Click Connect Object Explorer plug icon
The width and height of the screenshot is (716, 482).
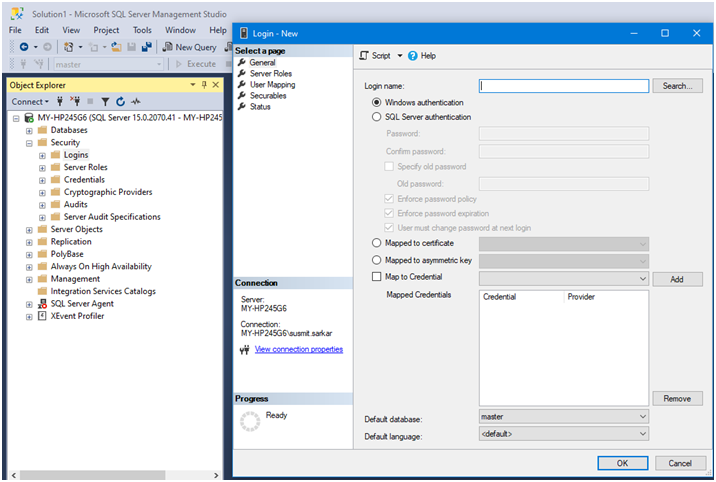[59, 101]
